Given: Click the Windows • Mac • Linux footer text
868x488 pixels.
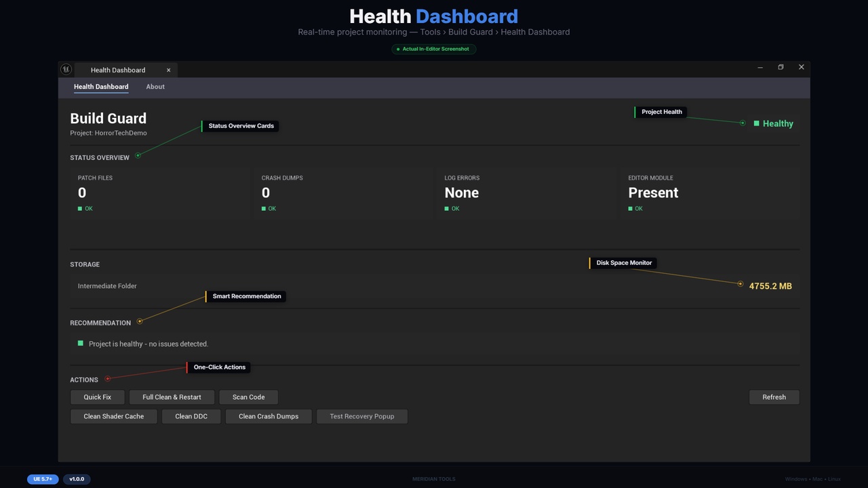Looking at the screenshot, I should point(813,479).
